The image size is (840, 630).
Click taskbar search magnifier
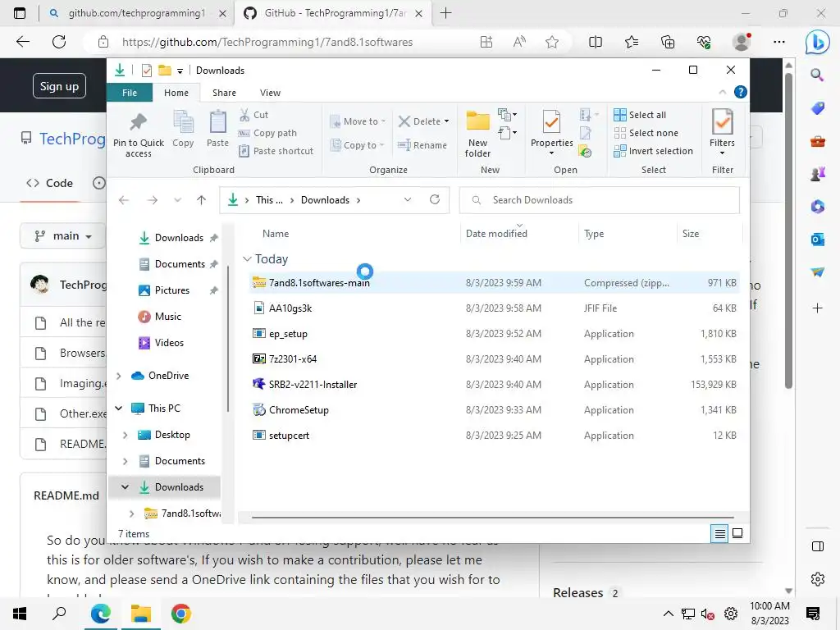59,614
